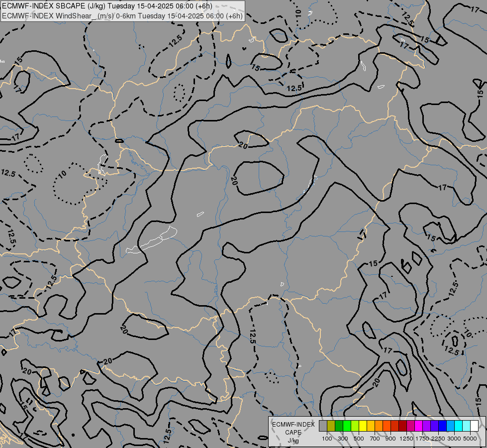Click the cyan swatch right of the 3000 tick
Viewport: 487px width, 448px height.
coord(459,426)
